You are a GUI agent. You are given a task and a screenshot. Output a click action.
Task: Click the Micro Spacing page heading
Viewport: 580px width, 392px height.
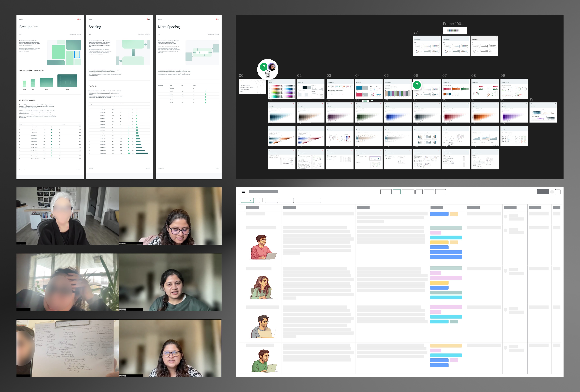point(169,27)
